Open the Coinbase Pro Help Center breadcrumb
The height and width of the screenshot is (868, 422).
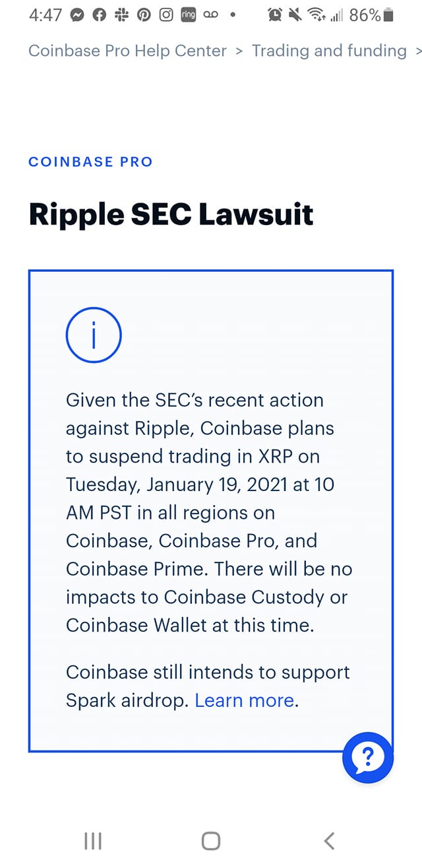(127, 51)
